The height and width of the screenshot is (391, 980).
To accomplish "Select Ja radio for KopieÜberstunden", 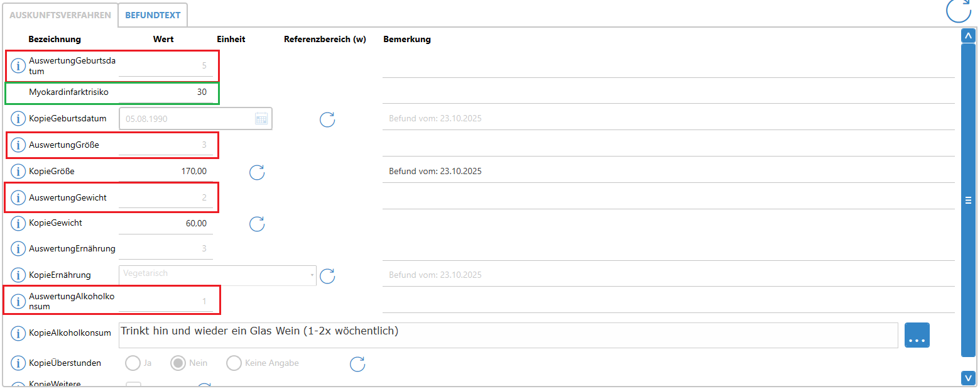I will coord(133,363).
